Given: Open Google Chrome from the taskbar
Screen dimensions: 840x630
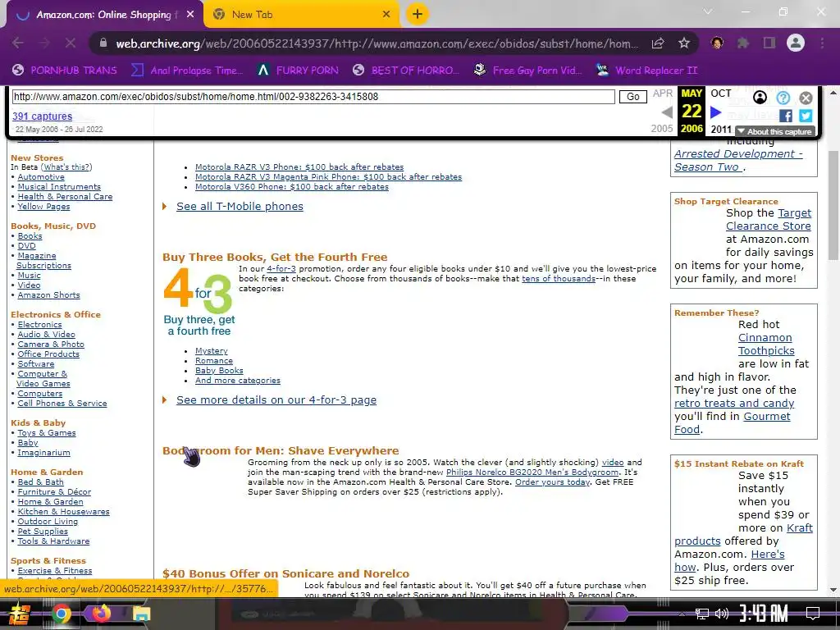Looking at the screenshot, I should 61,614.
